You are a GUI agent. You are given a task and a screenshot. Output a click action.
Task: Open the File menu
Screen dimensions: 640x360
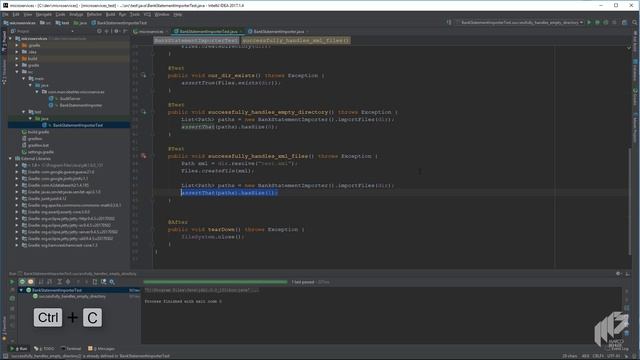(x=6, y=14)
